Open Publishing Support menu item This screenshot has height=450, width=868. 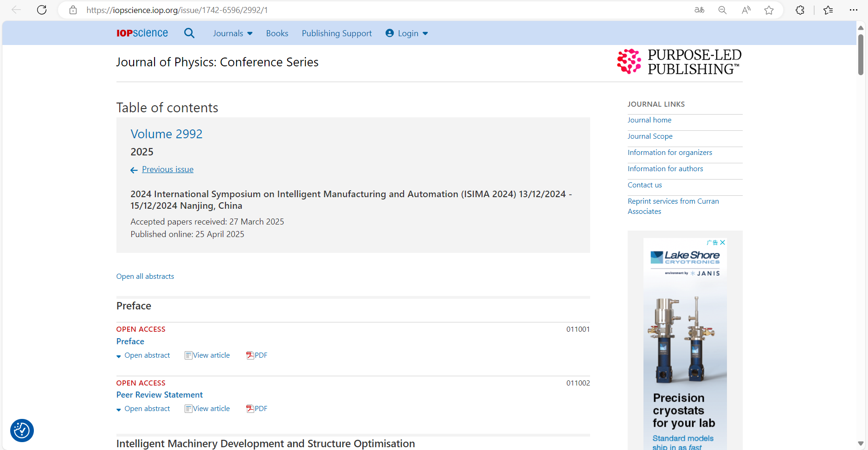click(337, 33)
